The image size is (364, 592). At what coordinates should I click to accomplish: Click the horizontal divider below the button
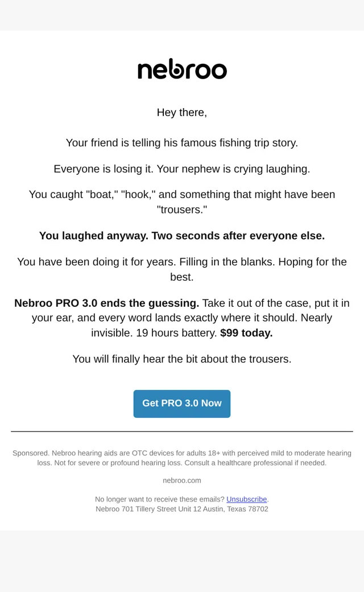[182, 431]
